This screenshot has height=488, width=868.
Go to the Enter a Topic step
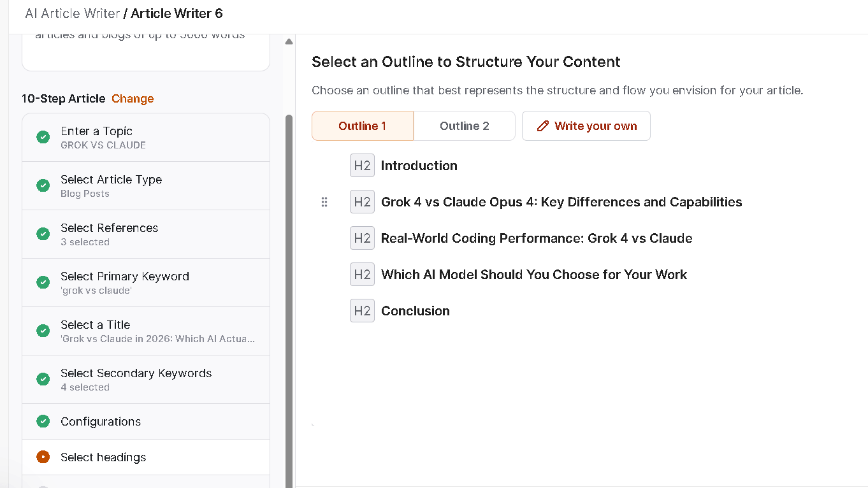tap(146, 138)
